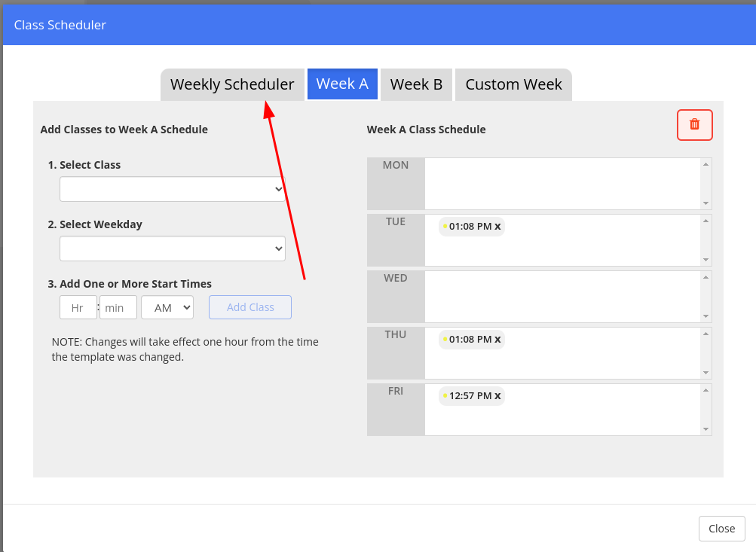
Task: Click the Week A Class Schedule heading
Action: point(426,130)
